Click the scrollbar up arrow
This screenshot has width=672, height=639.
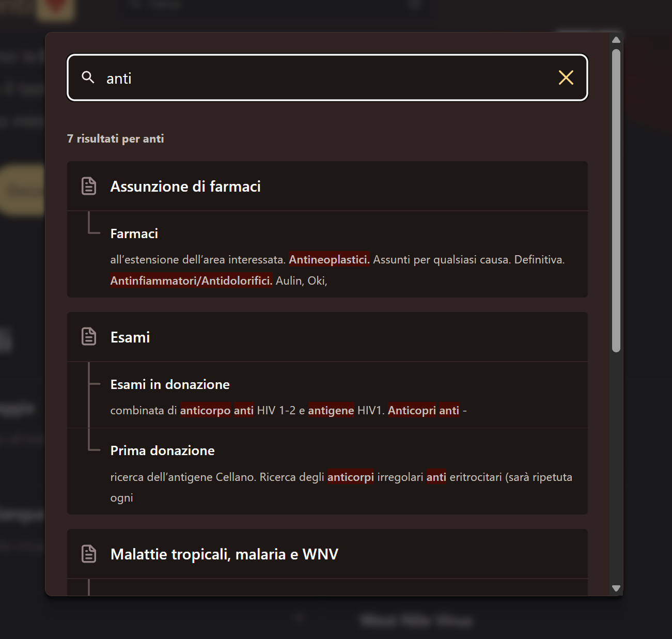click(616, 40)
